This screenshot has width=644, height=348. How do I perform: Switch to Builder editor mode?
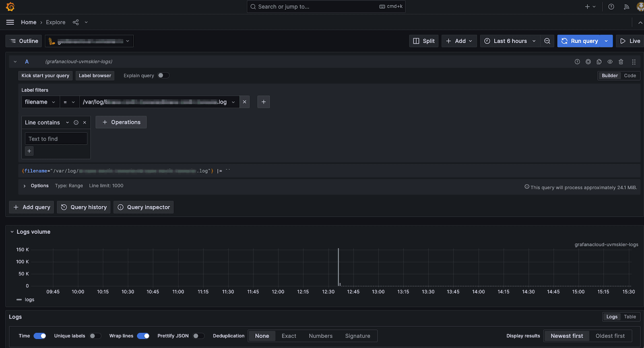point(609,76)
